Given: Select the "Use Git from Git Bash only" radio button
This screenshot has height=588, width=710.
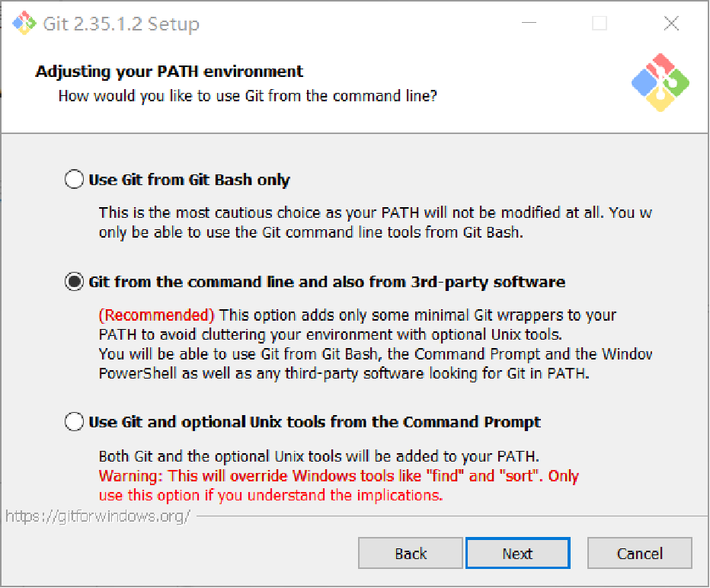Looking at the screenshot, I should (x=74, y=181).
